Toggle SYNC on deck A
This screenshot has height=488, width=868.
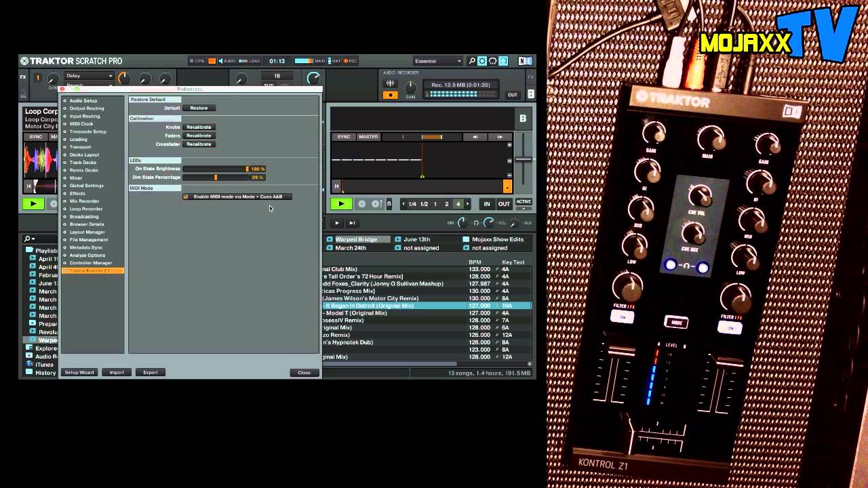(x=36, y=137)
